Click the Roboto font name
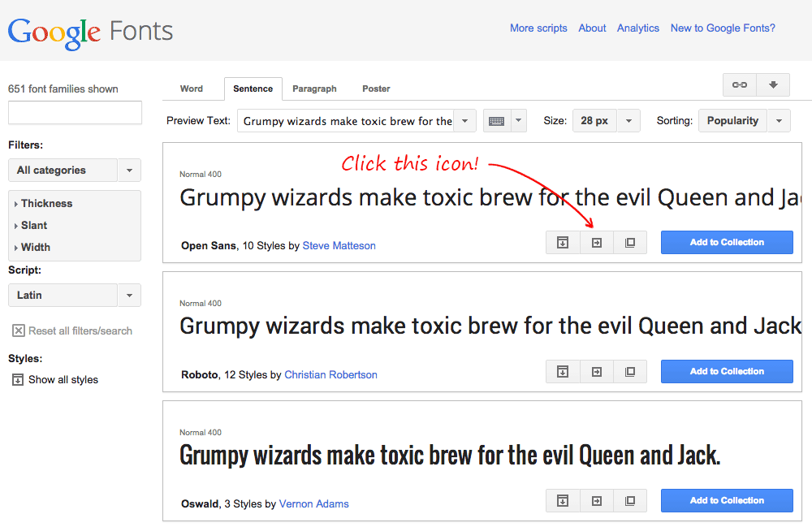Screen dimensions: 812x527 pyautogui.click(x=200, y=375)
